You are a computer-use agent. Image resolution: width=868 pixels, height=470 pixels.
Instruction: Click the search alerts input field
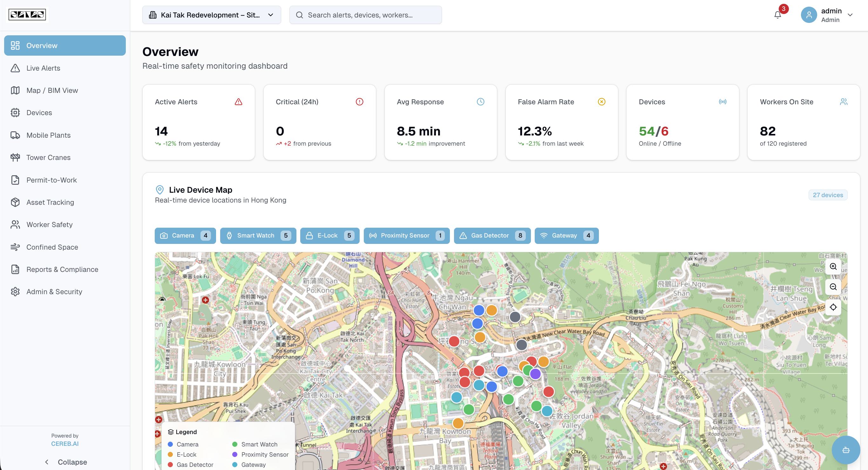[366, 15]
